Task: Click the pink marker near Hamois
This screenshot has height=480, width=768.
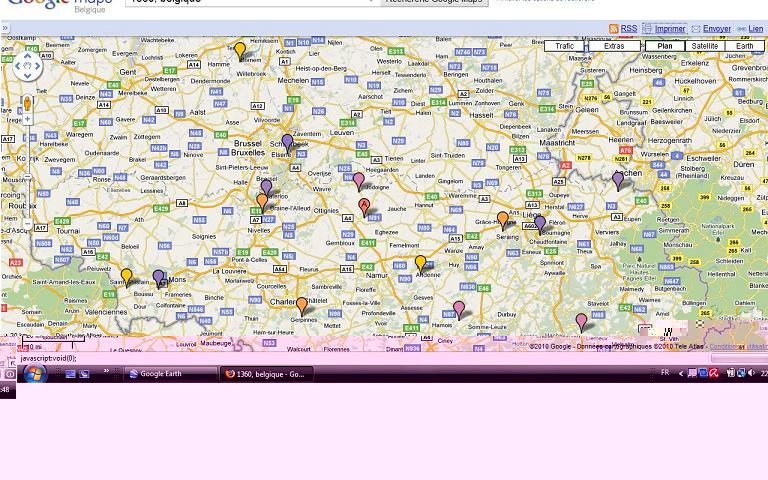Action: pyautogui.click(x=458, y=309)
